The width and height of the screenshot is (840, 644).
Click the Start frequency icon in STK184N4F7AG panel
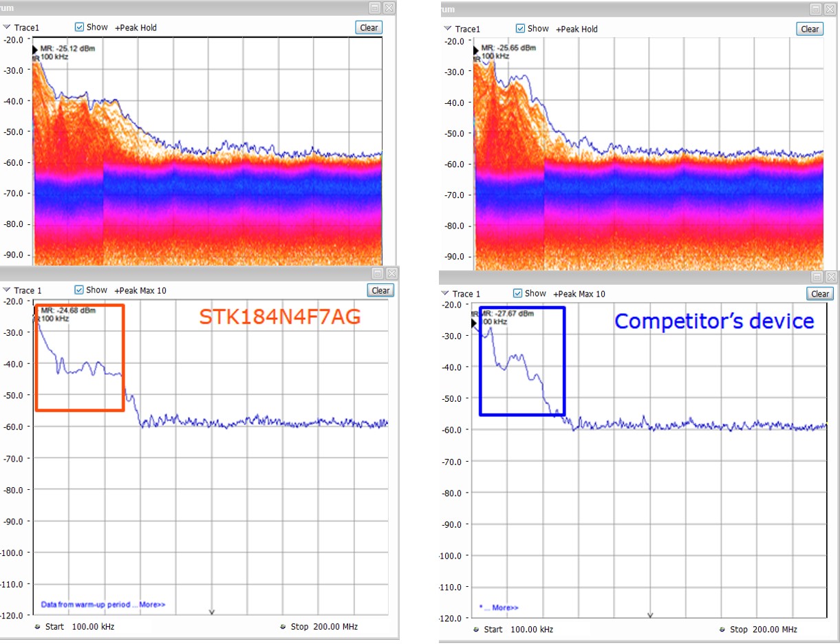click(37, 627)
